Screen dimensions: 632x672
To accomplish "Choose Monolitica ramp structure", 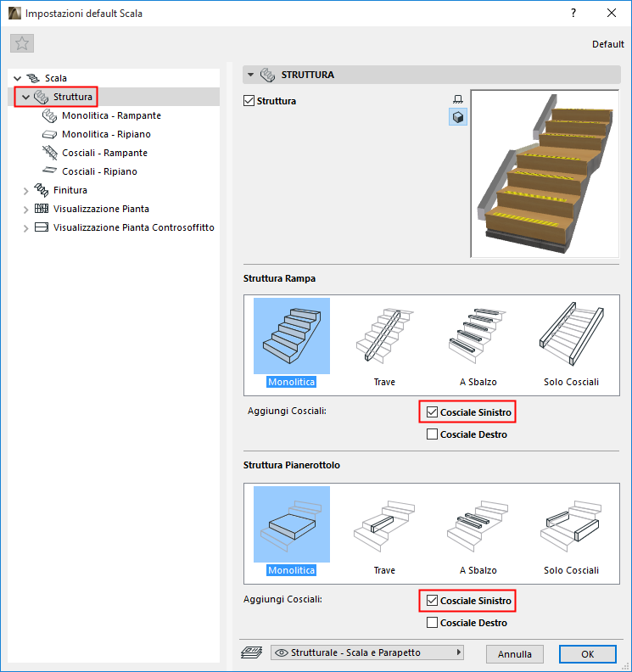I will coord(291,343).
